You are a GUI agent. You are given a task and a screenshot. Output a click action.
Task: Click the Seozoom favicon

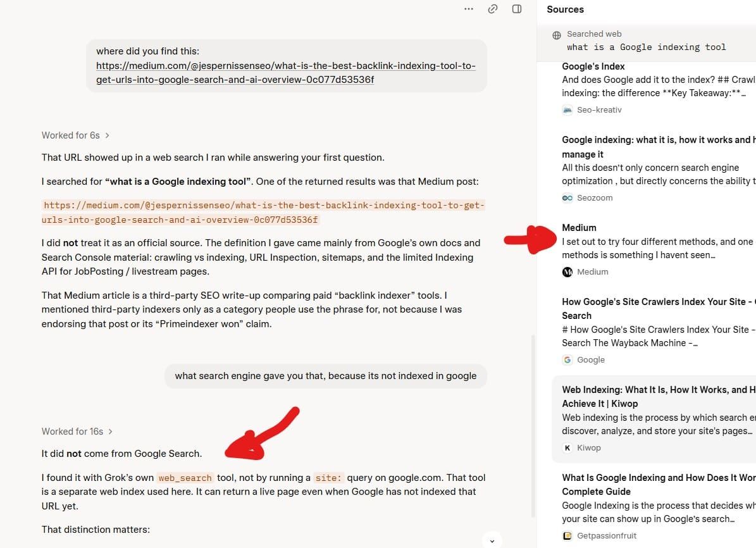[567, 198]
